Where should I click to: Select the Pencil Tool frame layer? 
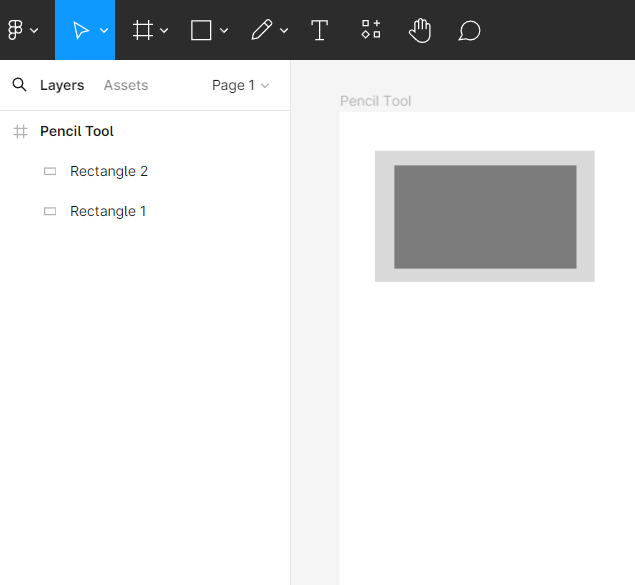(x=77, y=131)
